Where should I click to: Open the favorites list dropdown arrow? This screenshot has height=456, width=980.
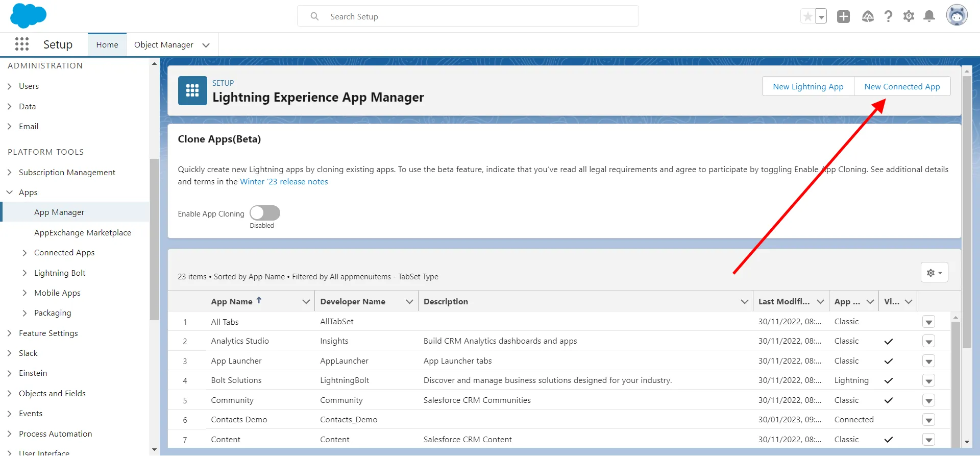[821, 17]
